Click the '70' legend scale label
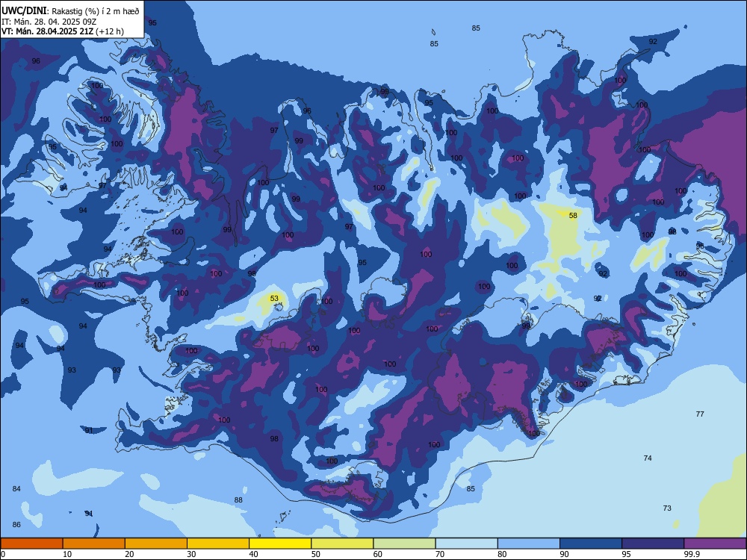Image resolution: width=747 pixels, height=560 pixels. [x=440, y=554]
